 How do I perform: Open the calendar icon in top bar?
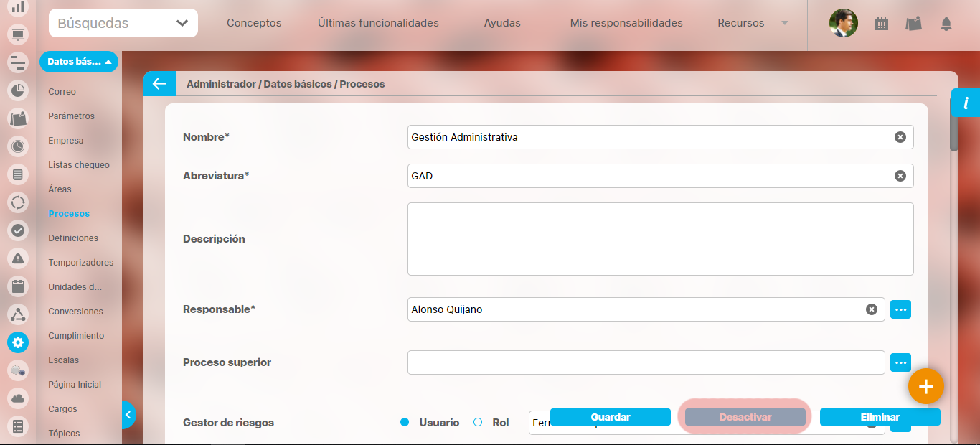[x=882, y=24]
